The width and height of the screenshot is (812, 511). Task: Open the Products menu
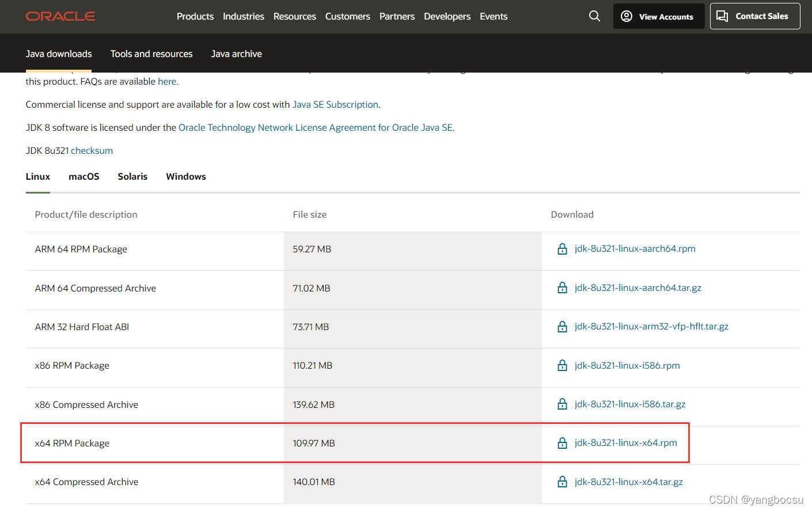point(195,16)
